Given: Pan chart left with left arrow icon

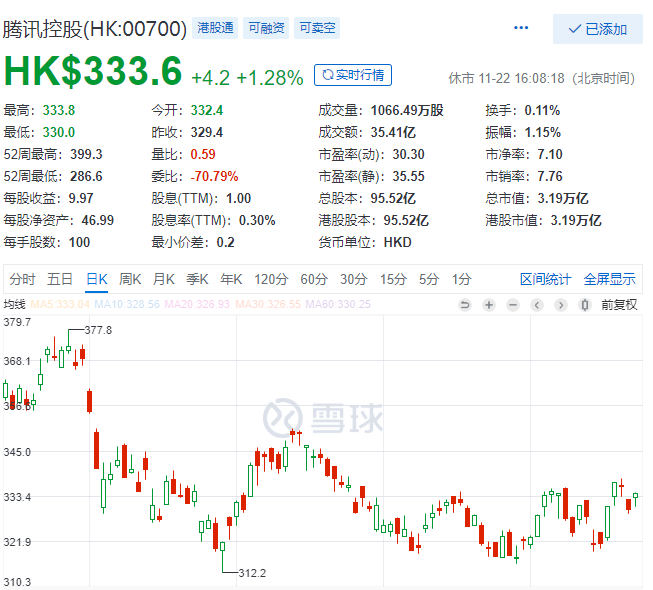Looking at the screenshot, I should [537, 305].
